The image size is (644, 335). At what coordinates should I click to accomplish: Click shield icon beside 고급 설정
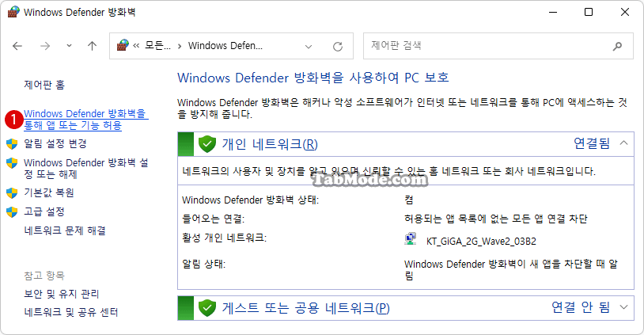click(12, 211)
